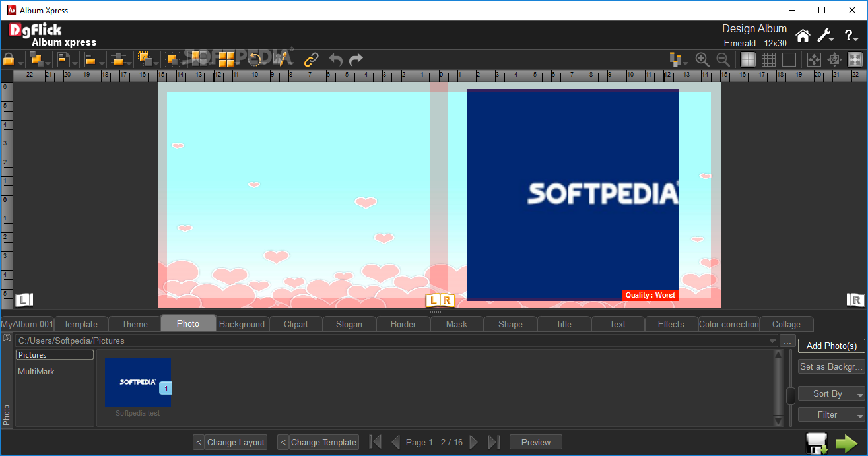Toggle the fine grid overlay

click(768, 59)
